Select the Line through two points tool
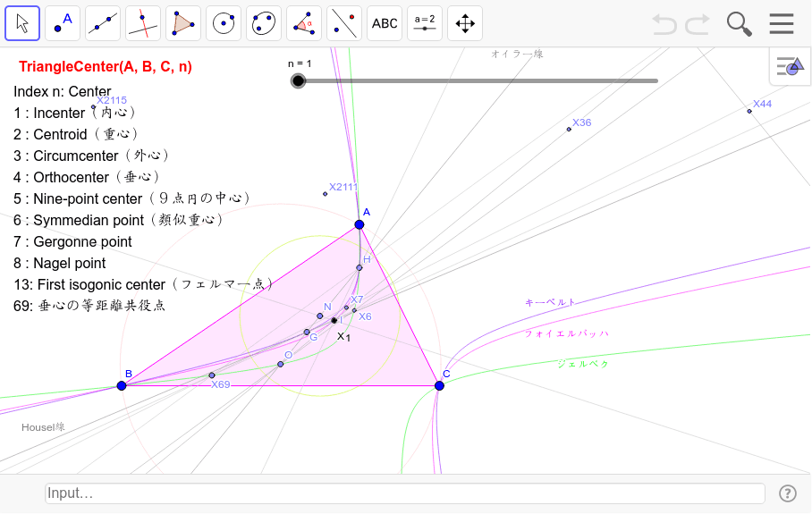This screenshot has width=812, height=514. pos(103,23)
